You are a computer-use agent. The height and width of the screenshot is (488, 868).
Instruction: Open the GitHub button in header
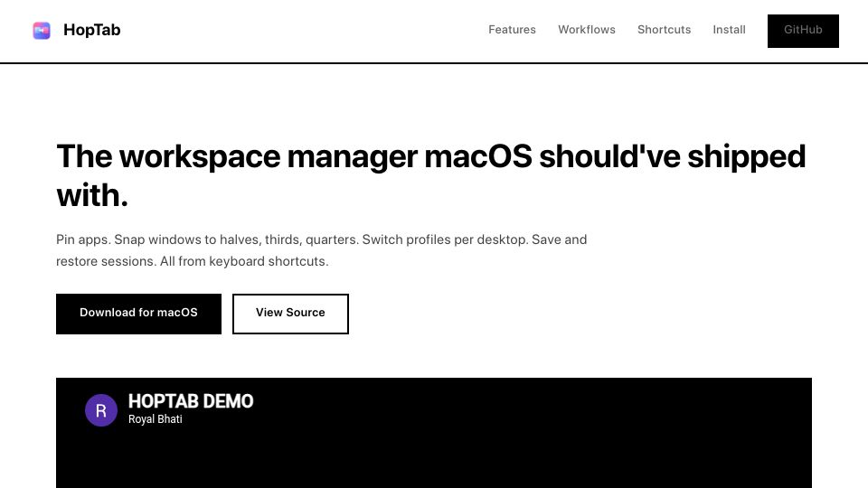[x=803, y=31]
